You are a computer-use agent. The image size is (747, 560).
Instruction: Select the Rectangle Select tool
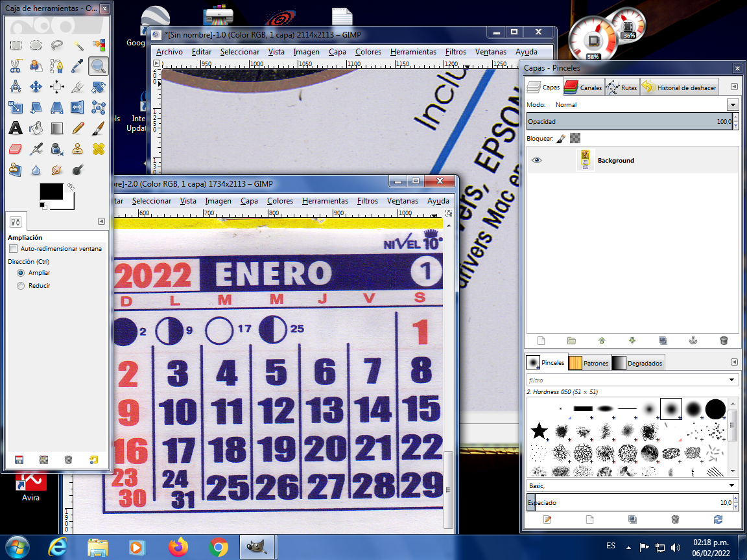16,45
